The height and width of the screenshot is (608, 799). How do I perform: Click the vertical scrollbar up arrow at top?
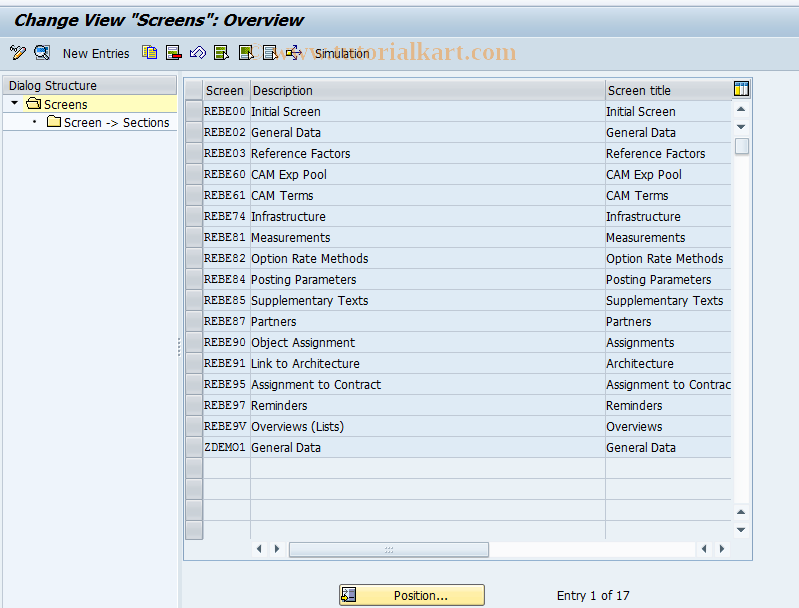(741, 109)
